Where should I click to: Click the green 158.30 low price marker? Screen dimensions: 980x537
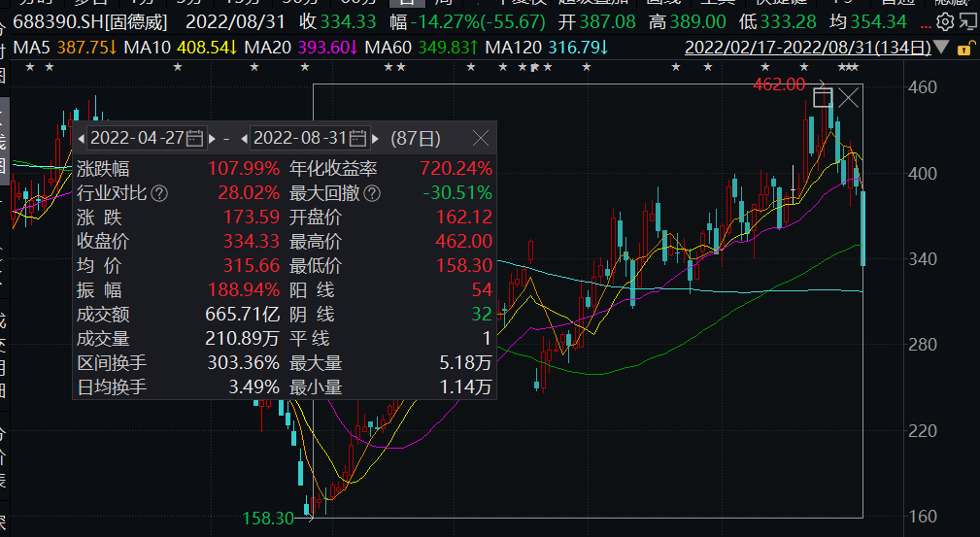(268, 519)
